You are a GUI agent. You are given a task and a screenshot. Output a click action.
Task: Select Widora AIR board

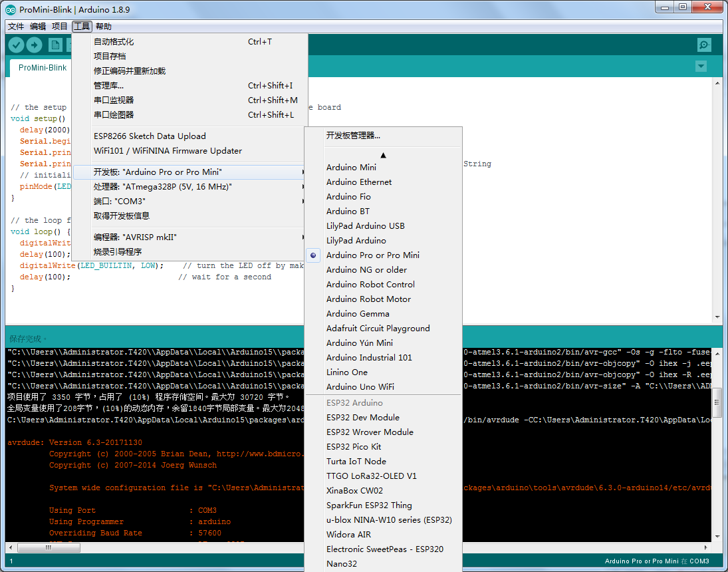click(x=384, y=535)
